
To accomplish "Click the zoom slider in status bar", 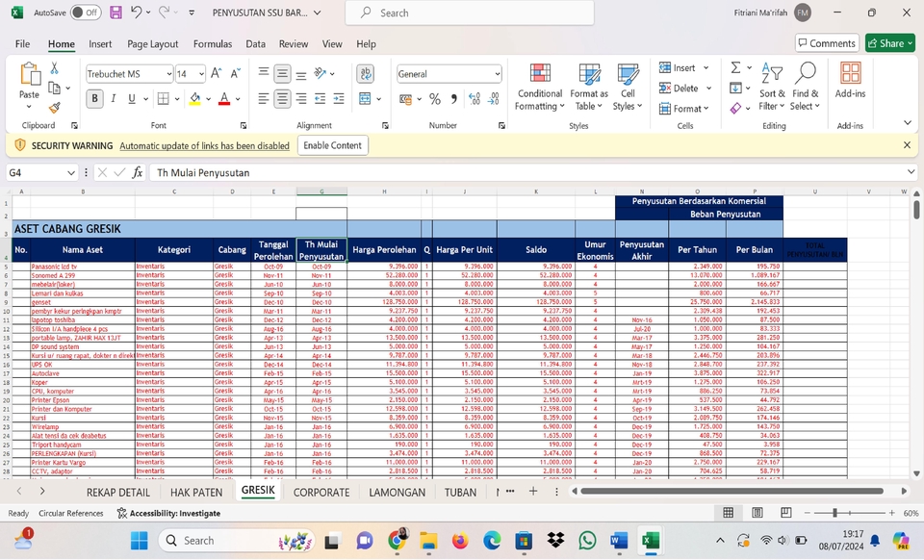I will (x=834, y=514).
